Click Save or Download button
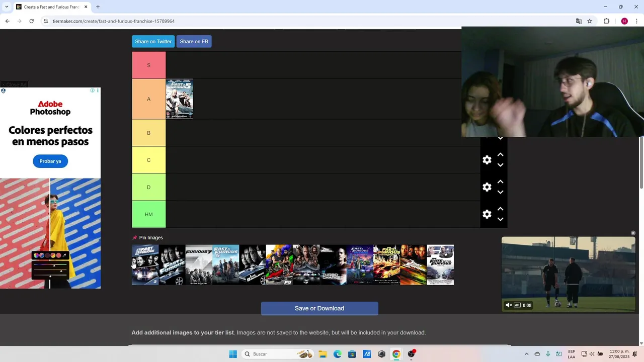 coord(319,308)
